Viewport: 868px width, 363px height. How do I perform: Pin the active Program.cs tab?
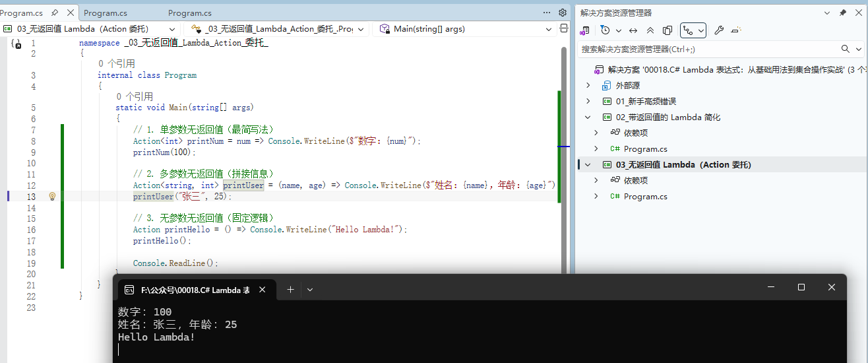[55, 13]
